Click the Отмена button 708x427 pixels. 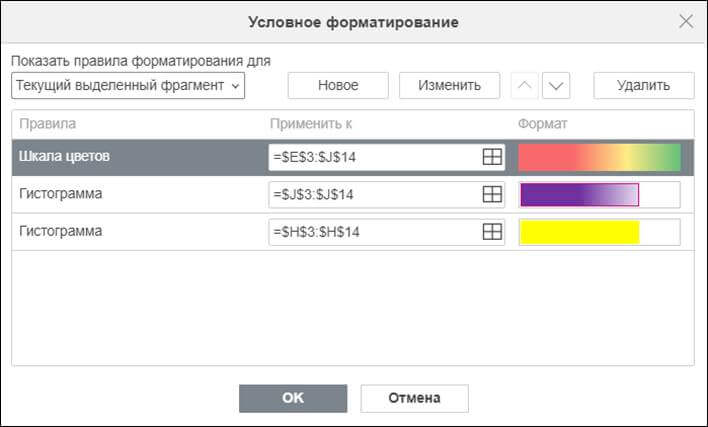tap(414, 398)
